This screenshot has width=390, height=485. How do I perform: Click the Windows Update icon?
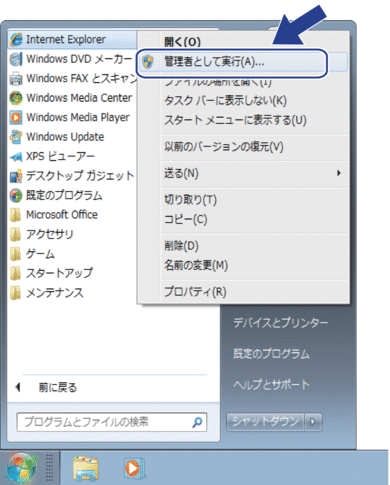click(16, 137)
